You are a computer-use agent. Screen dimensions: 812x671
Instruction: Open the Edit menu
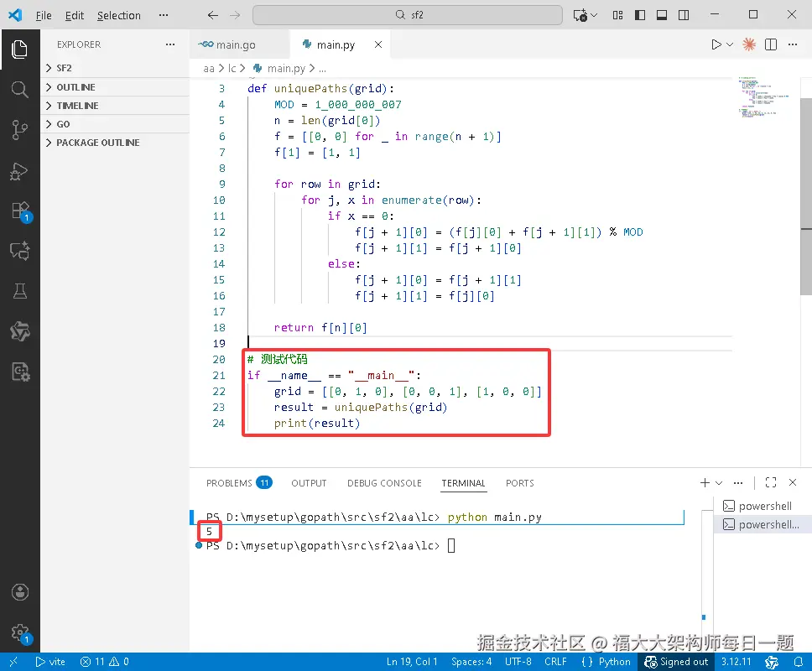coord(75,16)
